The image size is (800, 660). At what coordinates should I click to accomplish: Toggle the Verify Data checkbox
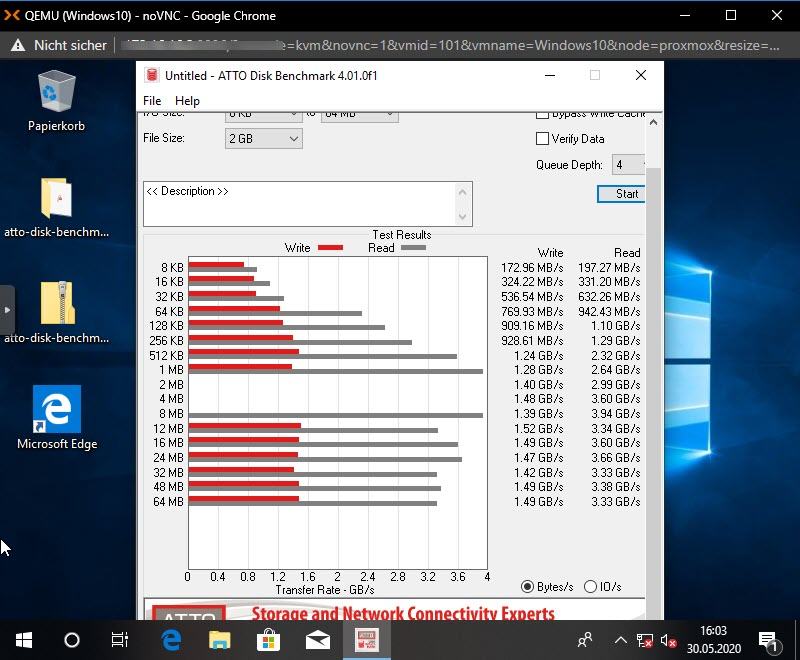(542, 139)
